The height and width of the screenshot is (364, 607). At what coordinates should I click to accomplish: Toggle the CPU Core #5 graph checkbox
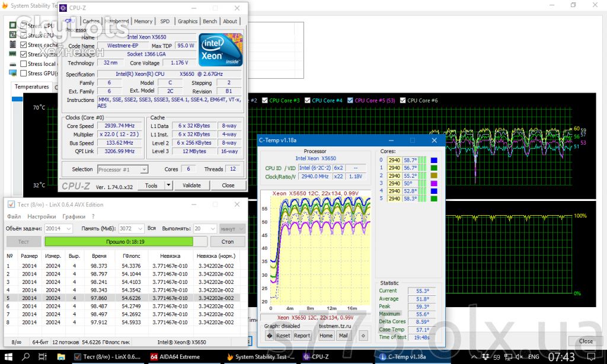[x=350, y=100]
